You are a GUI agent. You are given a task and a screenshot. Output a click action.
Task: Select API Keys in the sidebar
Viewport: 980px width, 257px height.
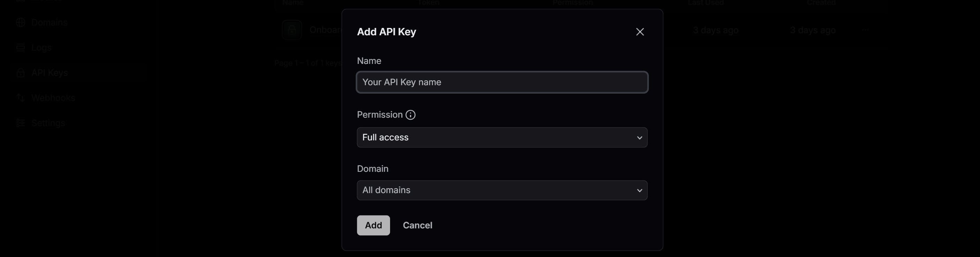(x=50, y=73)
